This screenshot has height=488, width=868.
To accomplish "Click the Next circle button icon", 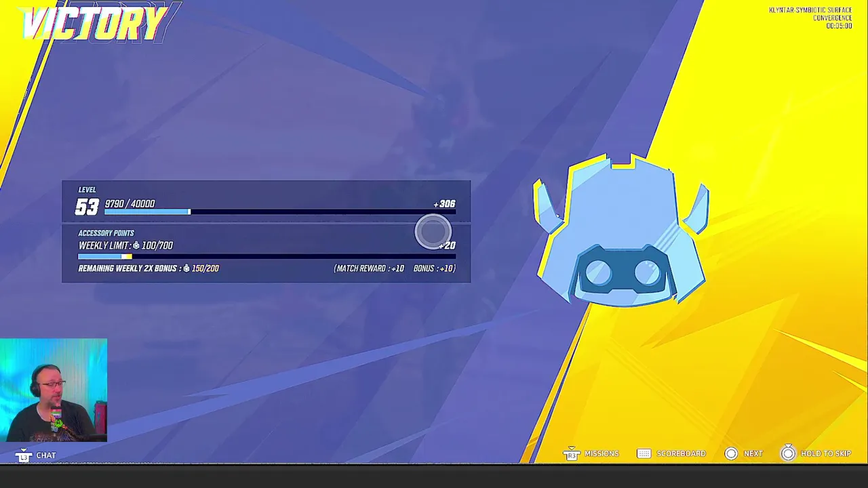I will coord(731,453).
